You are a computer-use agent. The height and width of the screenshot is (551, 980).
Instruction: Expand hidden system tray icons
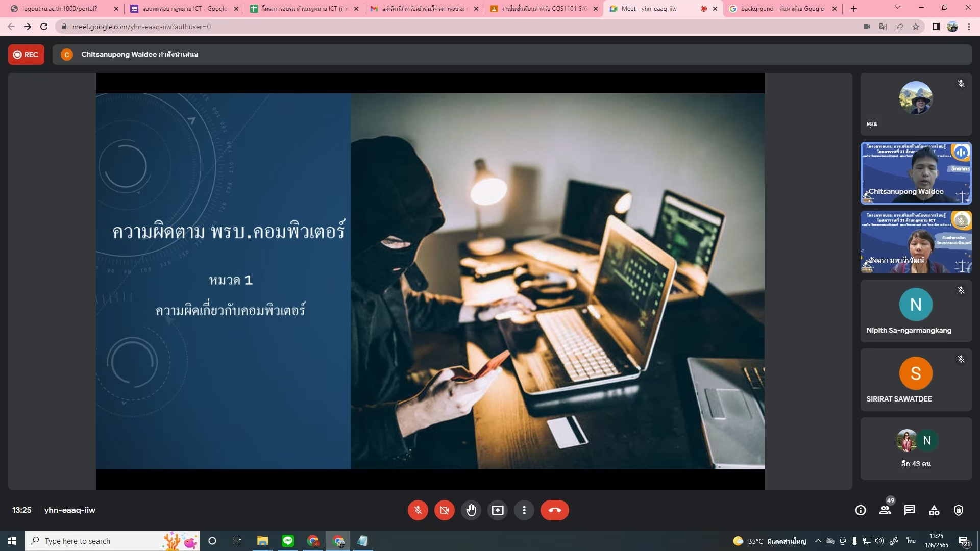point(818,541)
